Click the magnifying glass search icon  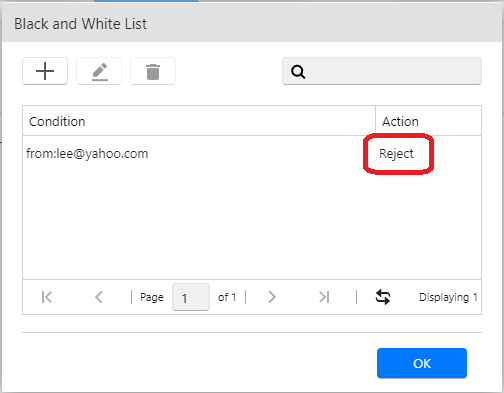click(298, 71)
